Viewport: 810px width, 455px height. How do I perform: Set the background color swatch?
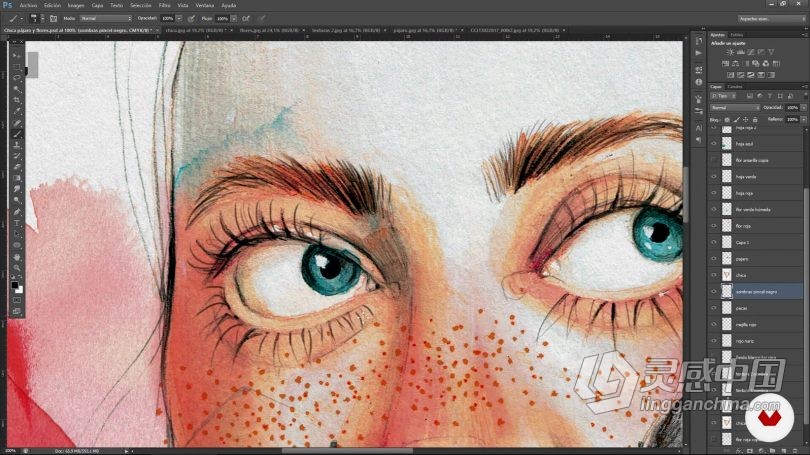(x=19, y=289)
